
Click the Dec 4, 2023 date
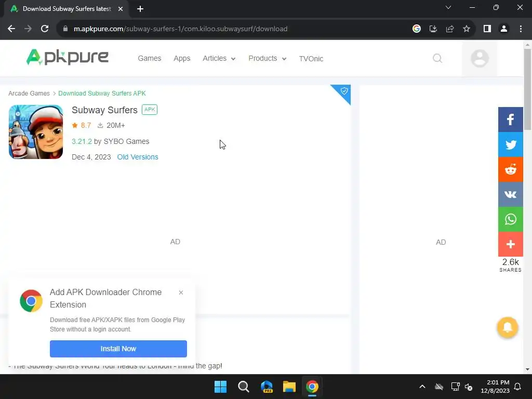point(91,157)
